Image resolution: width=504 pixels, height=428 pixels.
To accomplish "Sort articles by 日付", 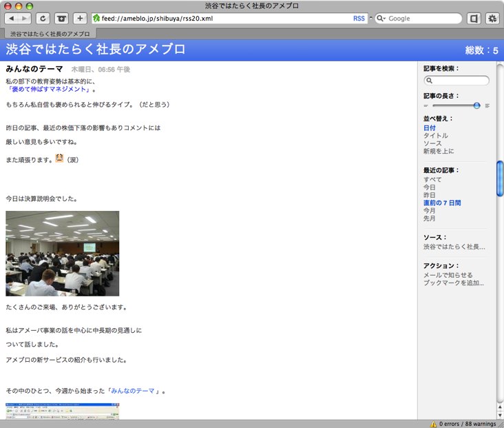I will (x=430, y=128).
